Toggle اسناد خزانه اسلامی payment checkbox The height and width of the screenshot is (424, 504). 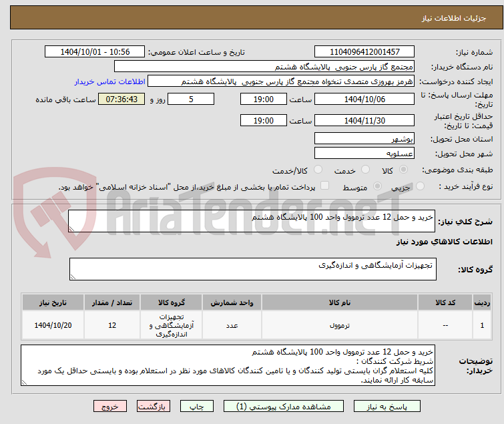(325, 186)
